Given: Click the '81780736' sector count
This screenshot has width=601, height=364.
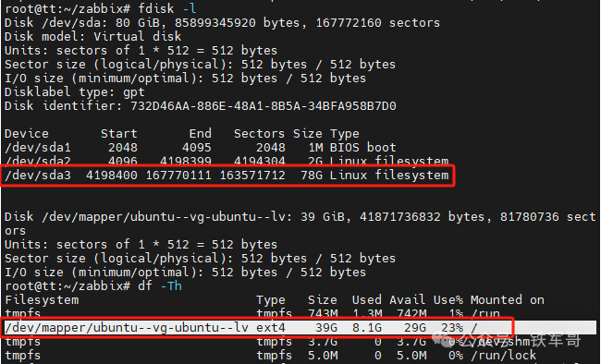Looking at the screenshot, I should pyautogui.click(x=529, y=216).
